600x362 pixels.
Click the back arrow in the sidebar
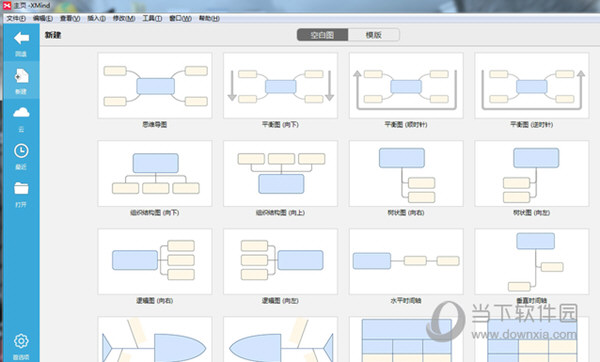pyautogui.click(x=21, y=38)
